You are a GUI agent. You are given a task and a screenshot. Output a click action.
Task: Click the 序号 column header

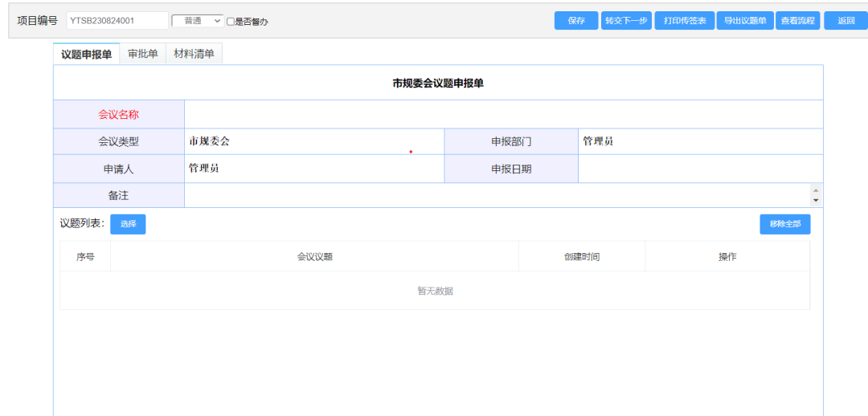click(x=85, y=257)
